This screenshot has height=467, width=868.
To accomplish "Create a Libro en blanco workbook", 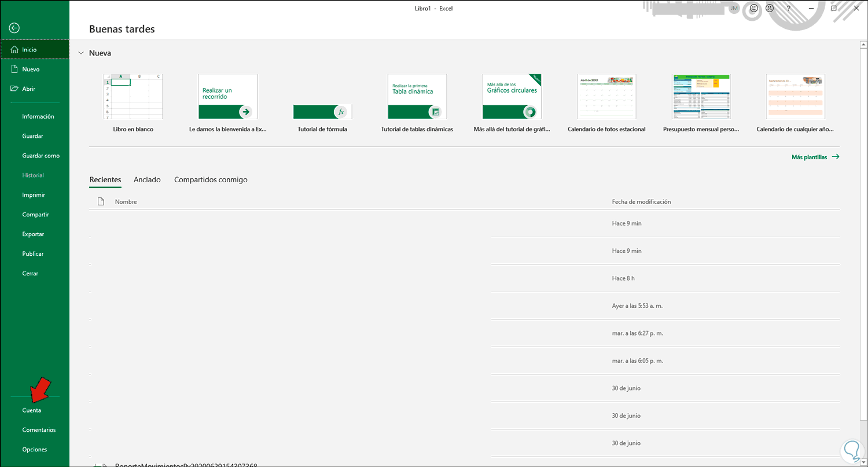I will 133,103.
